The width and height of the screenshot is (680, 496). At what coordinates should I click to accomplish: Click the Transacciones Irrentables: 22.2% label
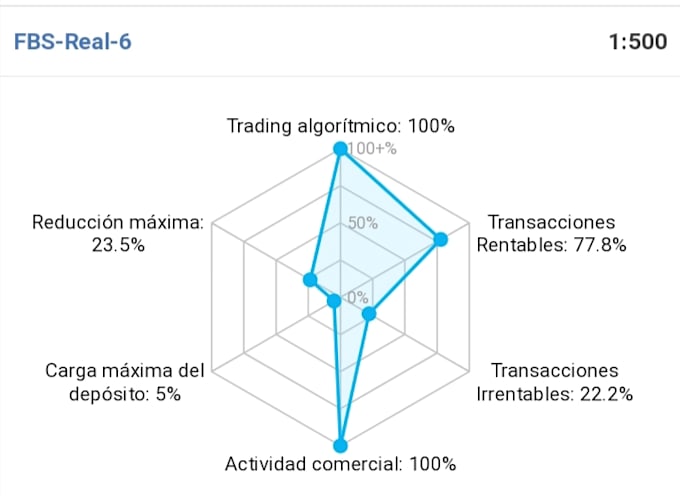[555, 382]
